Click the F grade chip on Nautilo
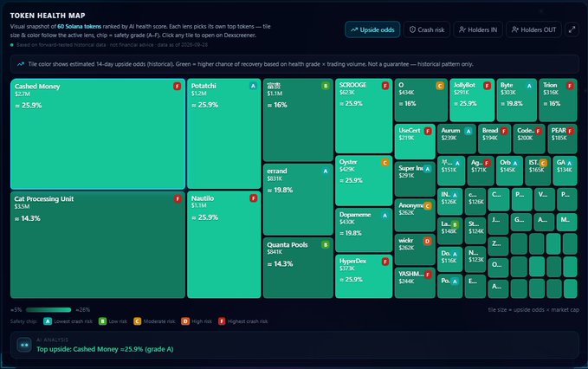 (254, 198)
